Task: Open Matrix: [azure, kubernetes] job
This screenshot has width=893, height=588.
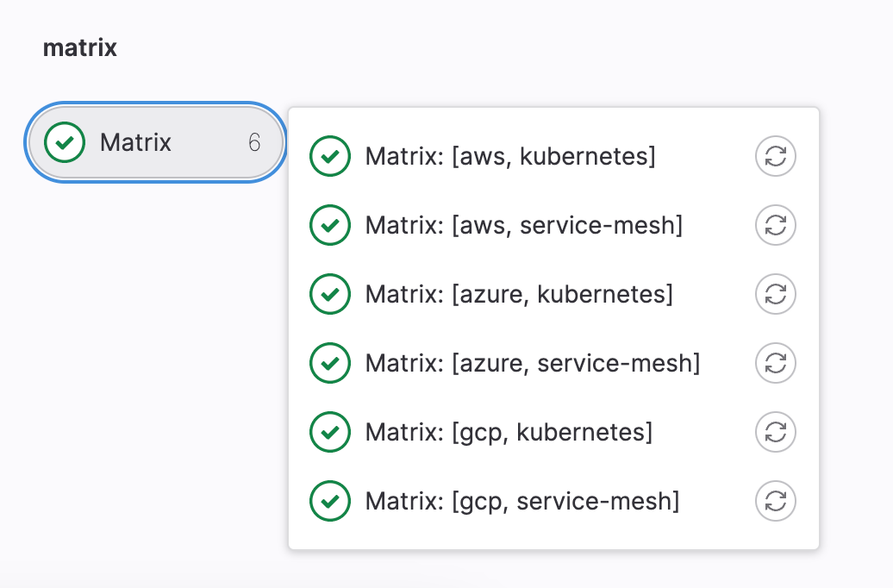Action: pos(518,295)
